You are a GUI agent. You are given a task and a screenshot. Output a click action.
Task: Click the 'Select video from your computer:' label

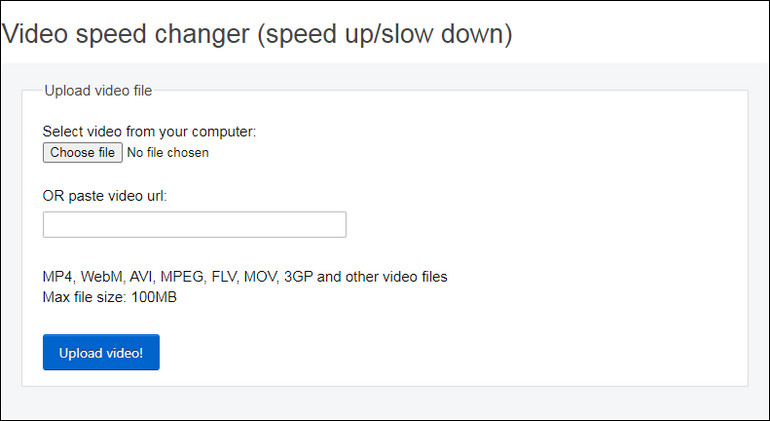pyautogui.click(x=149, y=132)
